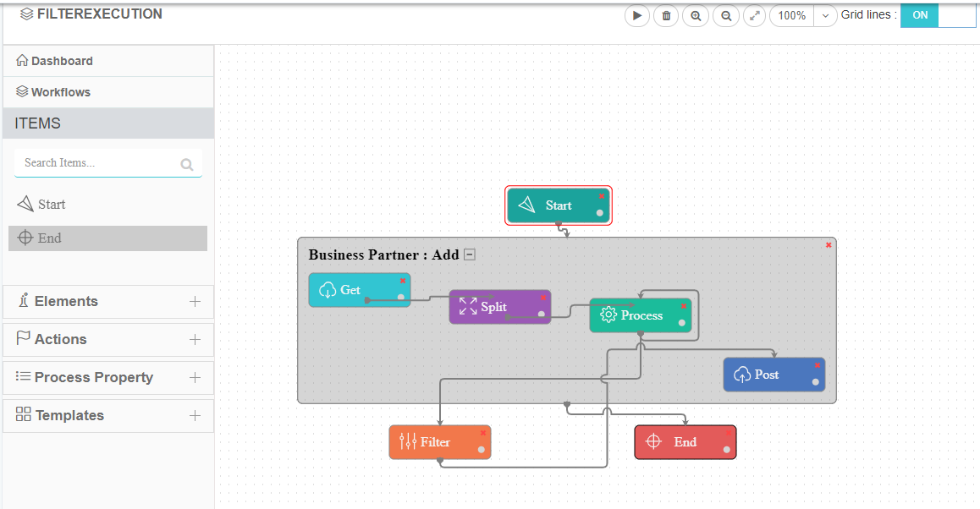Click the zoom in magnifier icon

696,16
